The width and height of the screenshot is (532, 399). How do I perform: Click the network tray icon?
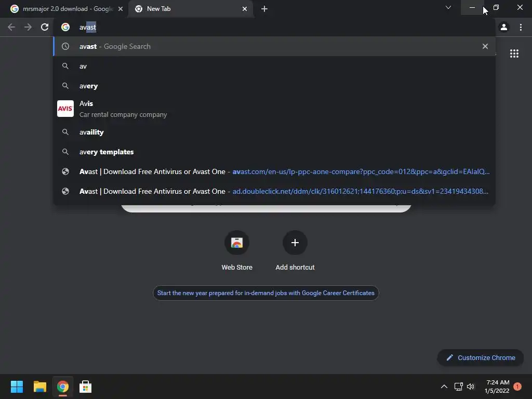coord(458,387)
